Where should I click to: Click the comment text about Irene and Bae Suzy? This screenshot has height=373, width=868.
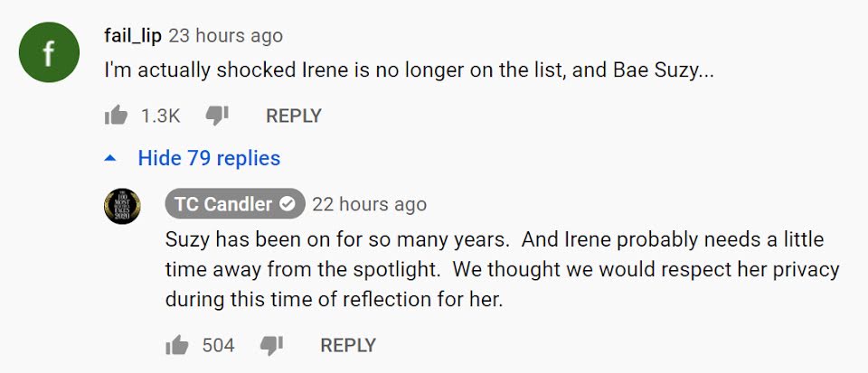point(409,70)
